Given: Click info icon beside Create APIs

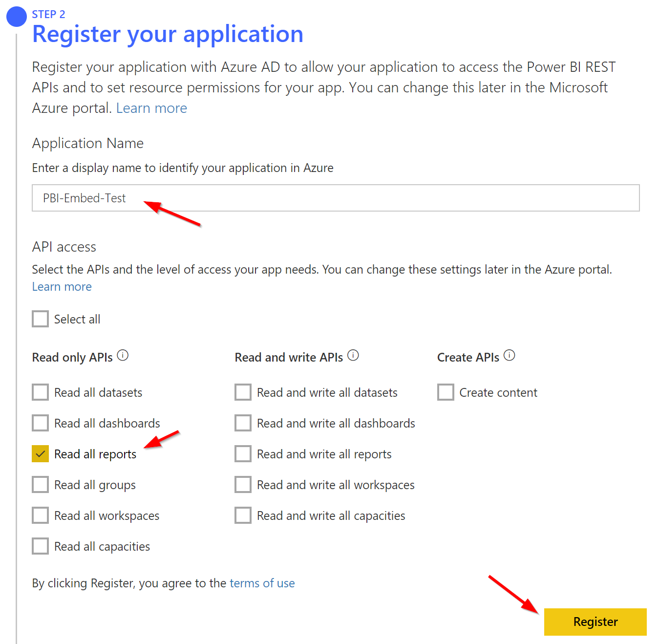Looking at the screenshot, I should tap(510, 356).
